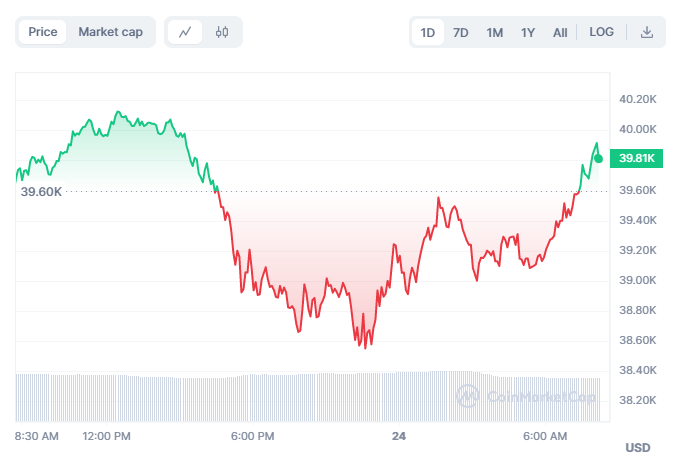Select the Price tab
This screenshot has width=677, height=474.
pyautogui.click(x=43, y=32)
